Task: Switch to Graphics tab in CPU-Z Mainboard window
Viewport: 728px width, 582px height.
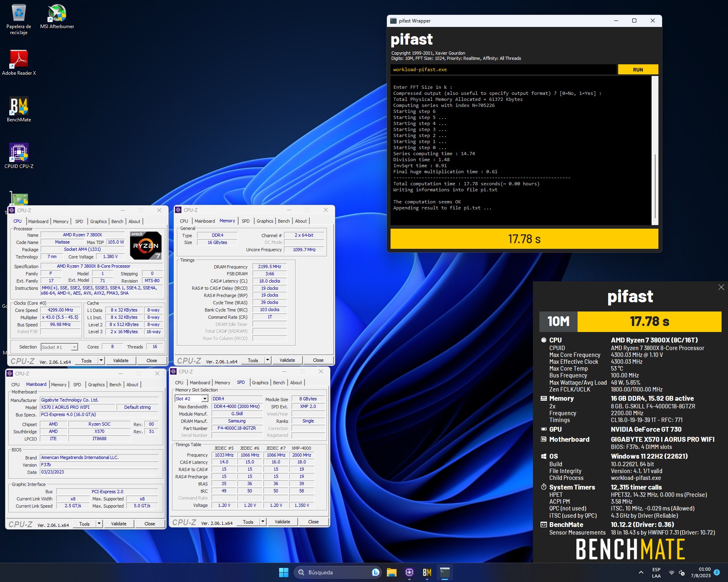Action: click(97, 385)
